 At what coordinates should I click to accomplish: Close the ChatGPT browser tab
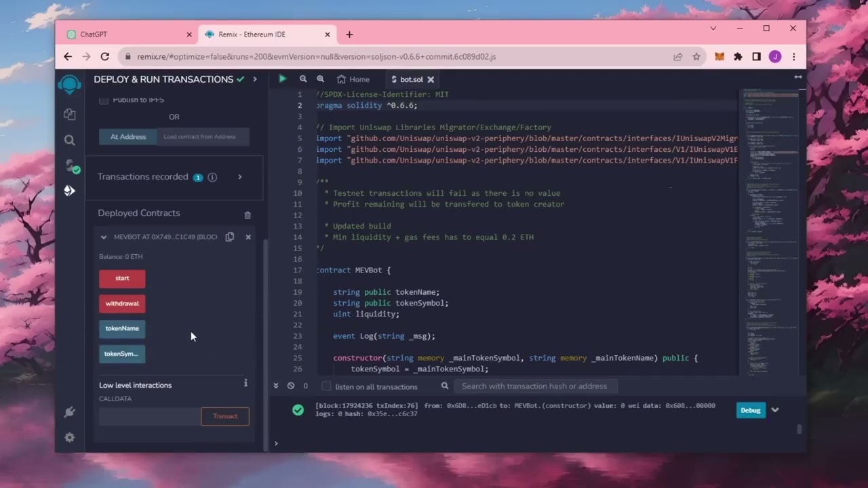(189, 35)
